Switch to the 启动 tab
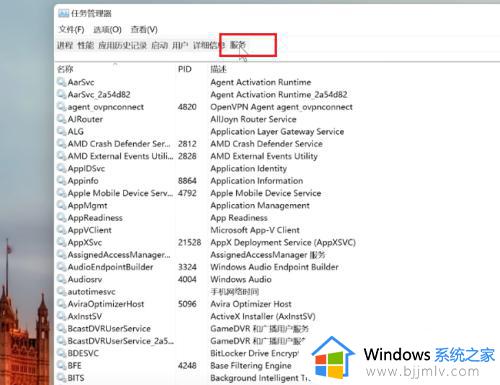This screenshot has width=500, height=385. pyautogui.click(x=159, y=45)
